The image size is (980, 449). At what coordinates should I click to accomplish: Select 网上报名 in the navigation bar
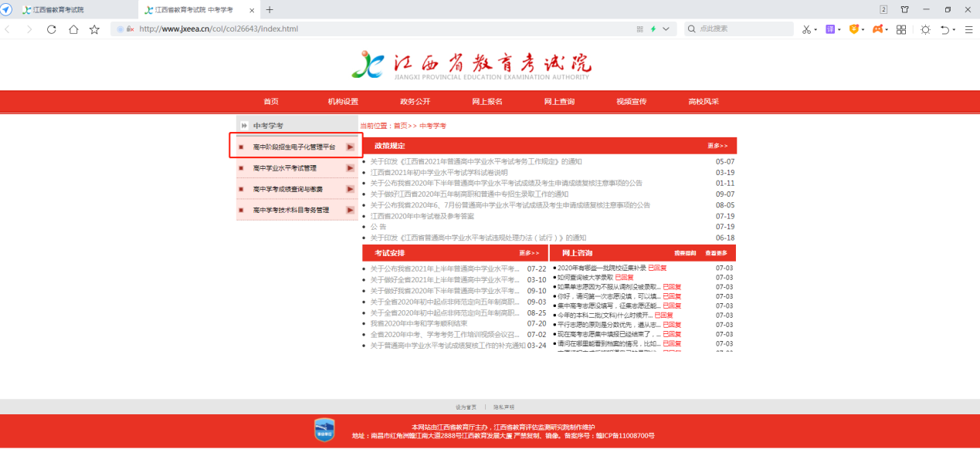pyautogui.click(x=487, y=102)
